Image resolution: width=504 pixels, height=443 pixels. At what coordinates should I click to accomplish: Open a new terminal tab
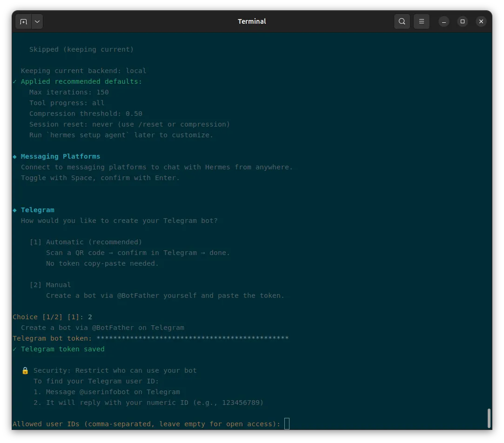pyautogui.click(x=23, y=21)
